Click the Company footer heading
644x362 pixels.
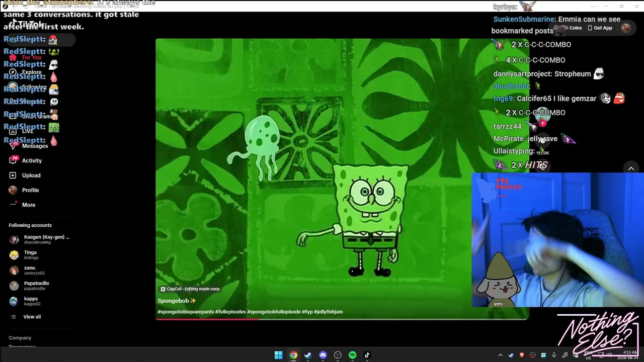(20, 338)
